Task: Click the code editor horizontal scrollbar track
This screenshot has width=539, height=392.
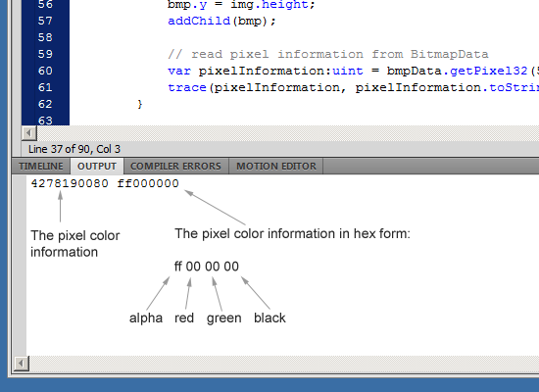Action: [x=288, y=133]
